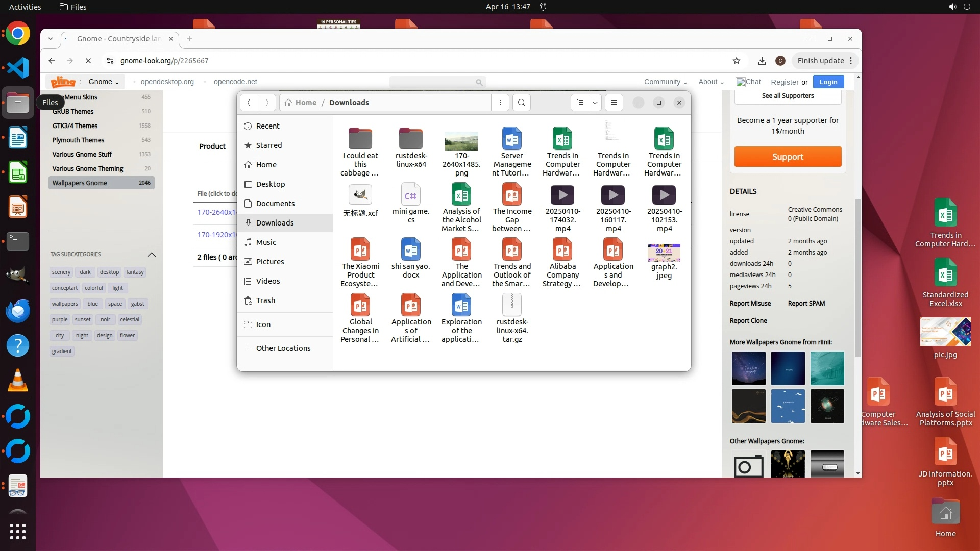Expand the Community menu

(665, 82)
